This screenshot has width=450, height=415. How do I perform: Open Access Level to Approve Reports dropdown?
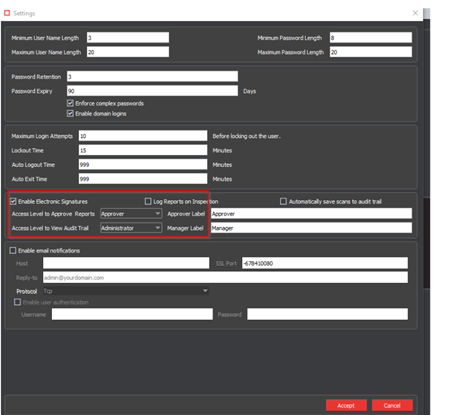(131, 214)
